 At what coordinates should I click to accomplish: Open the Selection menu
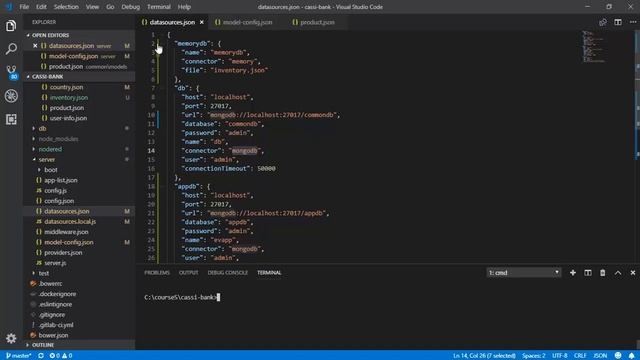pyautogui.click(x=66, y=7)
